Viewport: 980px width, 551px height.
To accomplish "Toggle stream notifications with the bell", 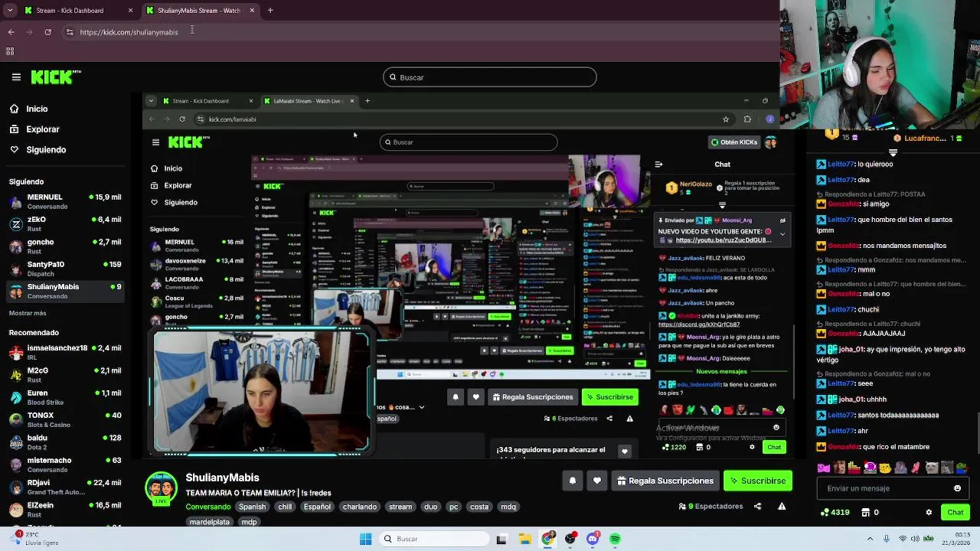I will point(572,481).
